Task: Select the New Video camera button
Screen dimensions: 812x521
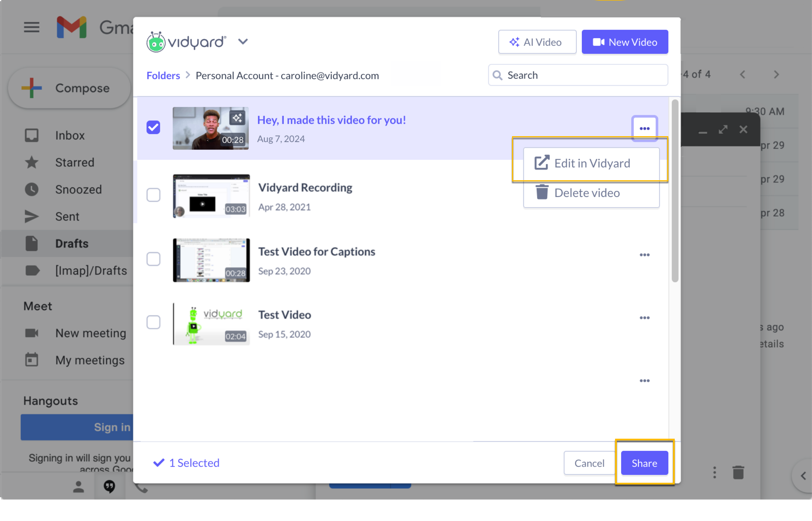Action: tap(624, 42)
